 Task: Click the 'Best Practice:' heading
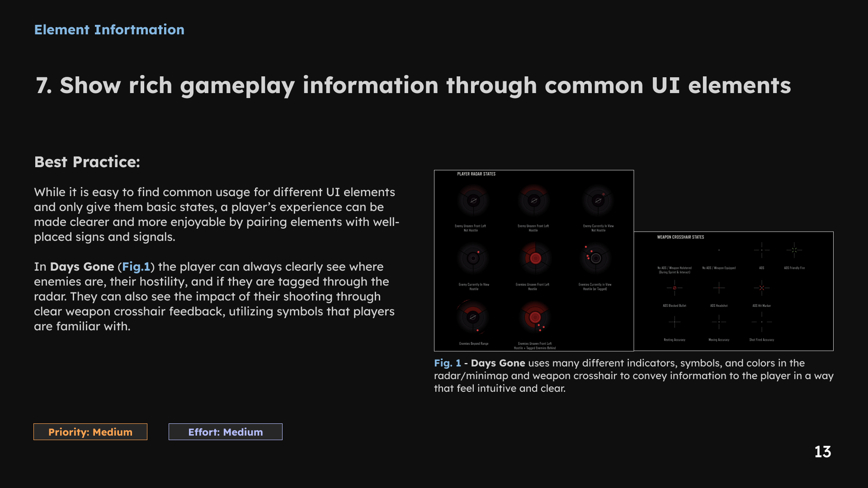point(87,162)
